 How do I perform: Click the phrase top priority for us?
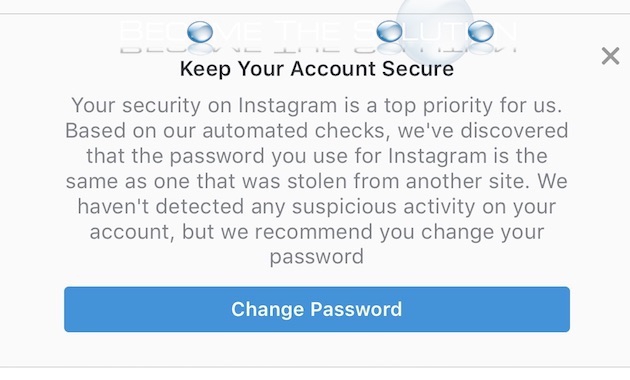coord(472,106)
